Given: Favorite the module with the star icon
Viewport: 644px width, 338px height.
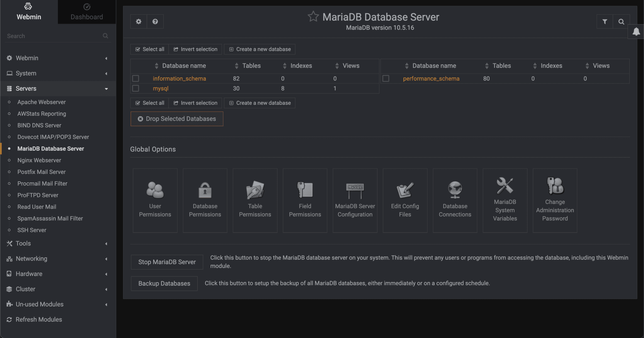Looking at the screenshot, I should [x=313, y=16].
